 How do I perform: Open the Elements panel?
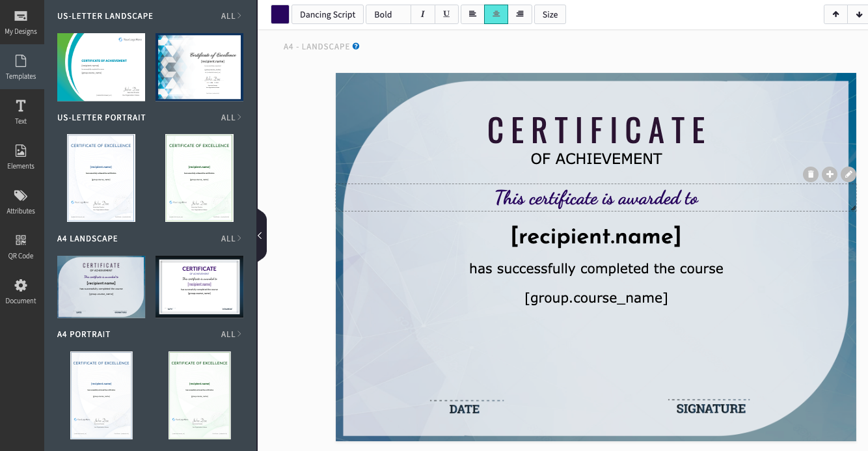(x=21, y=157)
